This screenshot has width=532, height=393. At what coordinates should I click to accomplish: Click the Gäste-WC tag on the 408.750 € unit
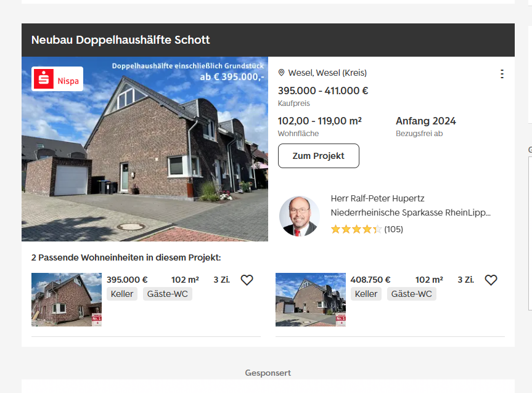[412, 294]
